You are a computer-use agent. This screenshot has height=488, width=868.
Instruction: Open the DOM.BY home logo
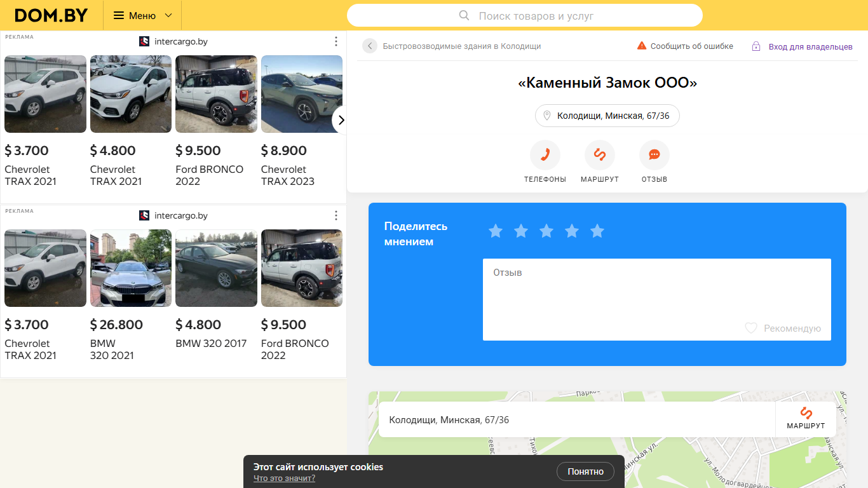point(51,15)
